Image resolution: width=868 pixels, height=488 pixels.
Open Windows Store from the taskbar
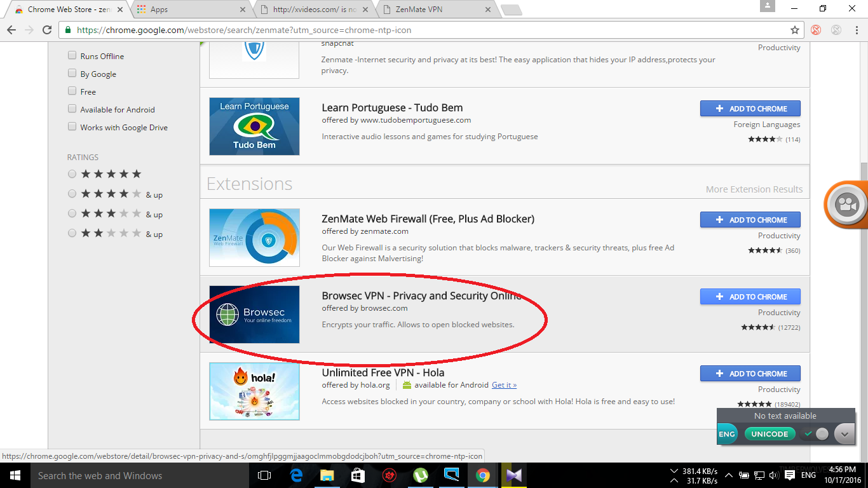pos(358,475)
